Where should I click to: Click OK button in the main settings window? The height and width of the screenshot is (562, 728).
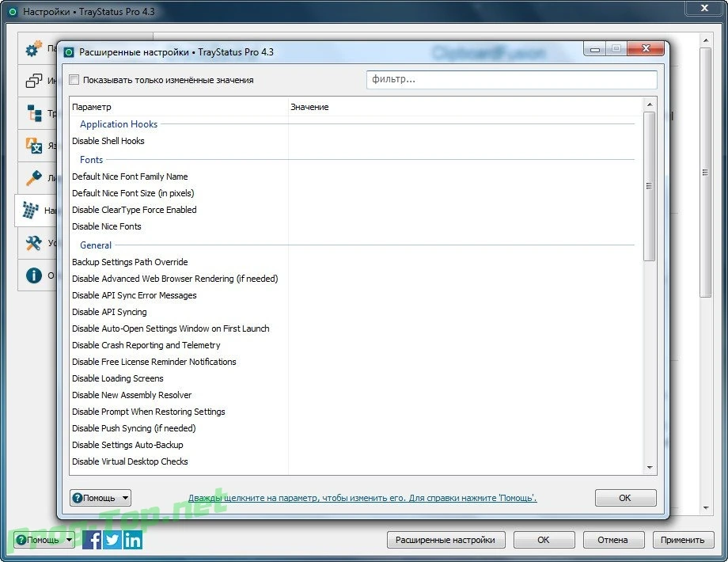click(x=544, y=540)
